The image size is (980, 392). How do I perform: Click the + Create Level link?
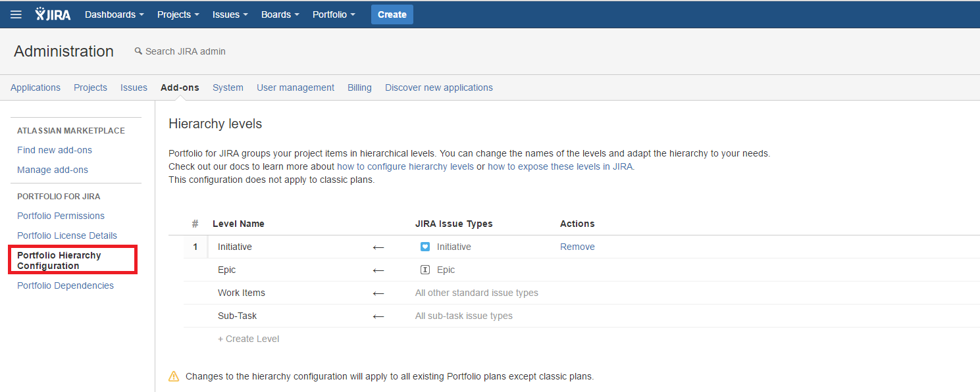coord(248,339)
